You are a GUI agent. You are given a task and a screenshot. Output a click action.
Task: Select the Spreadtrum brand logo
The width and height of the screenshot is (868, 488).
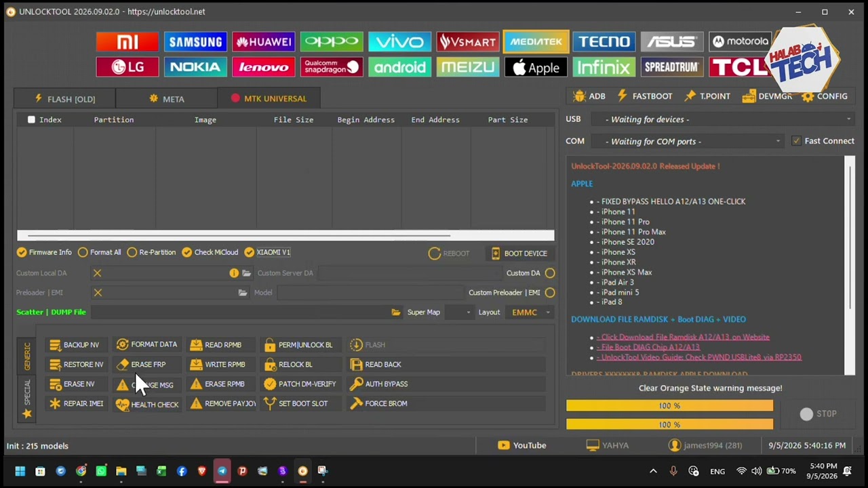click(672, 67)
